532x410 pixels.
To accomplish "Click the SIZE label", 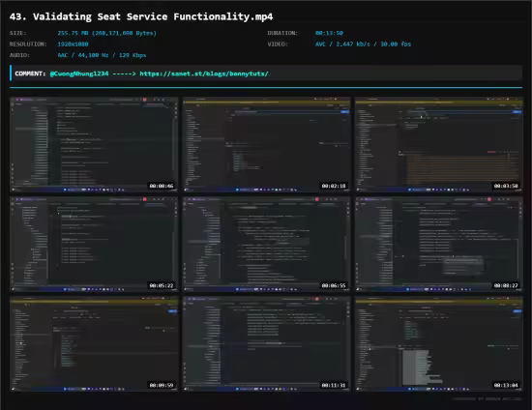I will pyautogui.click(x=18, y=33).
